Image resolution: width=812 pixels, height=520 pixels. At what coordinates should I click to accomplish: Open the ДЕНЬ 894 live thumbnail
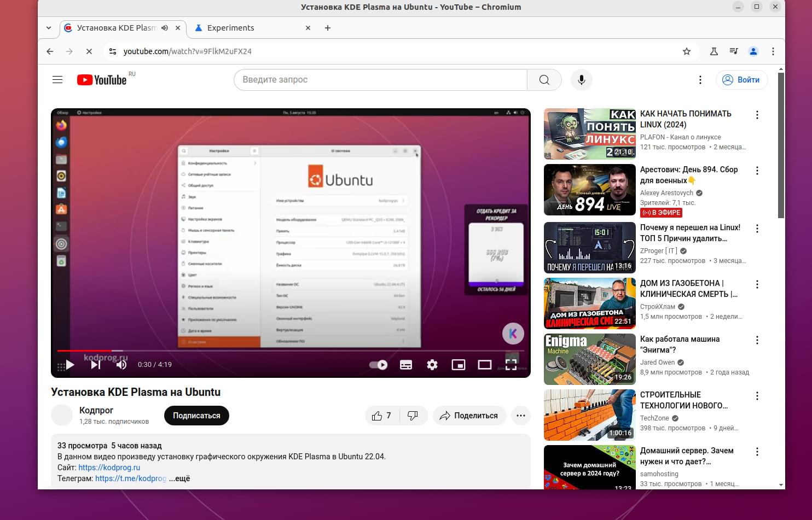(x=590, y=190)
